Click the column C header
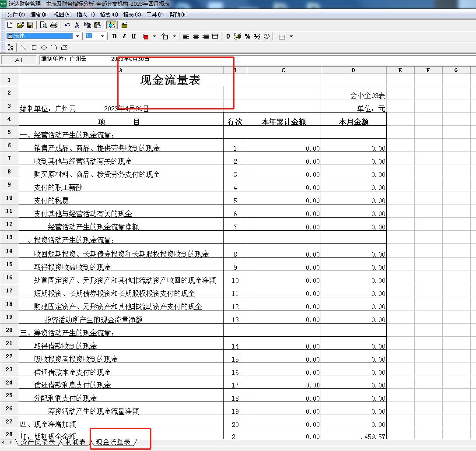 coord(283,70)
